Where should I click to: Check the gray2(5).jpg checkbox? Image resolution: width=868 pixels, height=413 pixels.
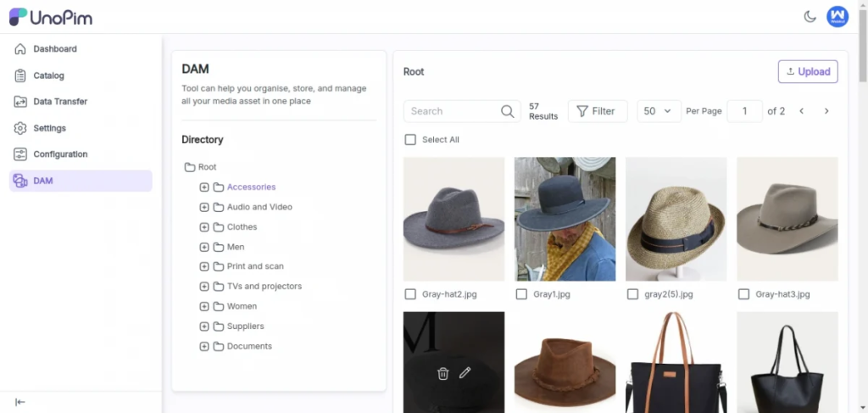pyautogui.click(x=632, y=294)
